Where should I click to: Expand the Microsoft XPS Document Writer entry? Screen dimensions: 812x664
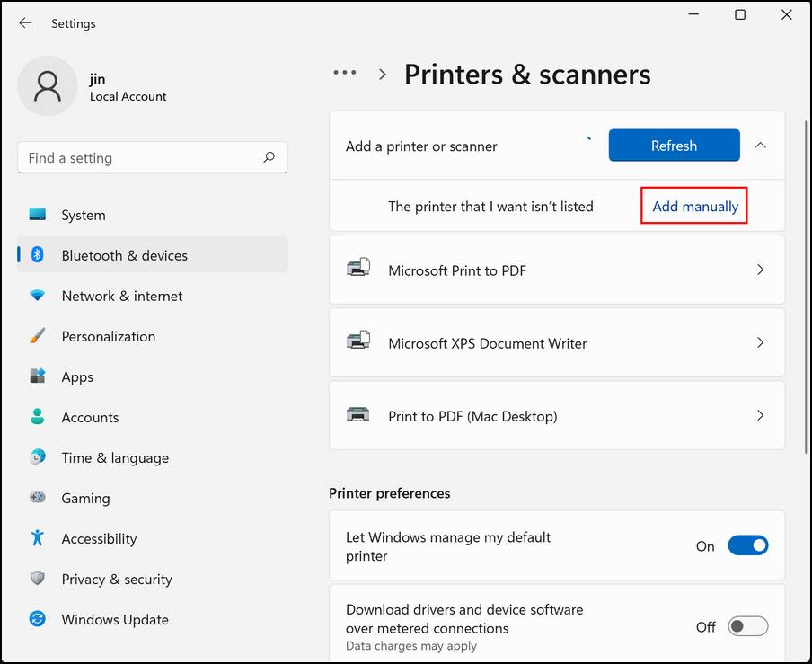pyautogui.click(x=761, y=343)
